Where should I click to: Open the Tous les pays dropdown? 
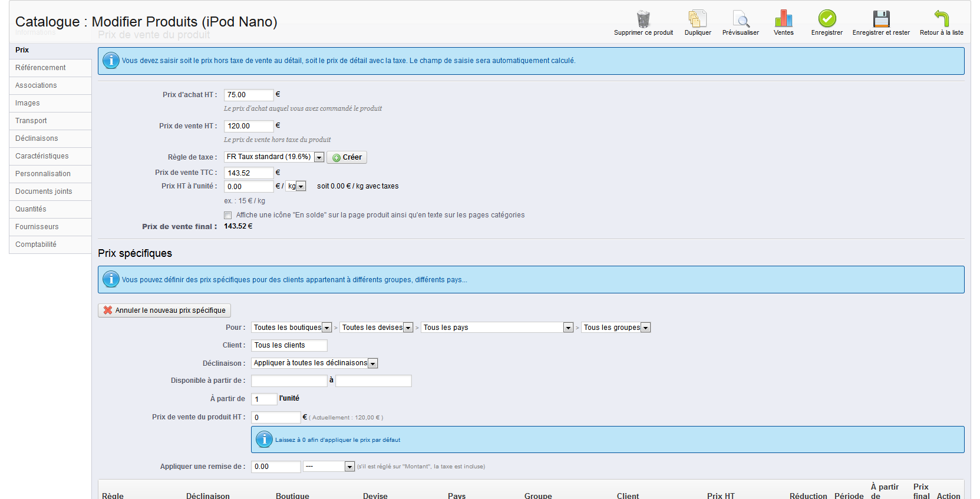pyautogui.click(x=497, y=328)
